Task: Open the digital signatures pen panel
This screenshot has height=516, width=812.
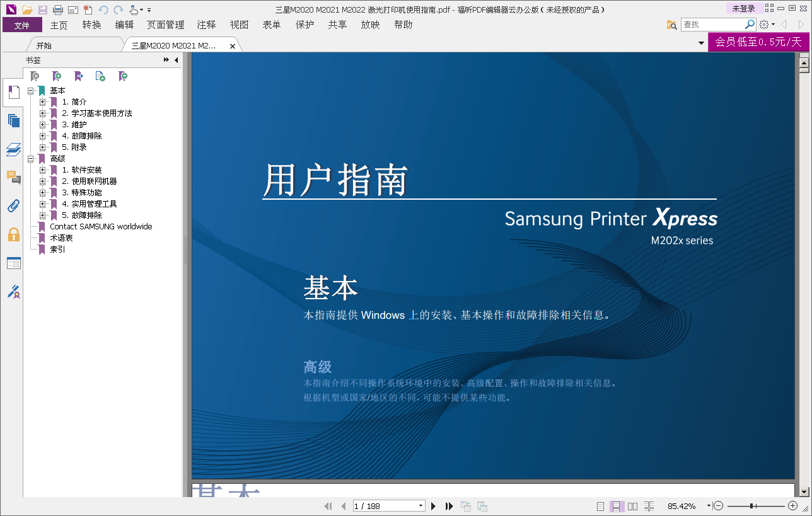Action: [13, 291]
